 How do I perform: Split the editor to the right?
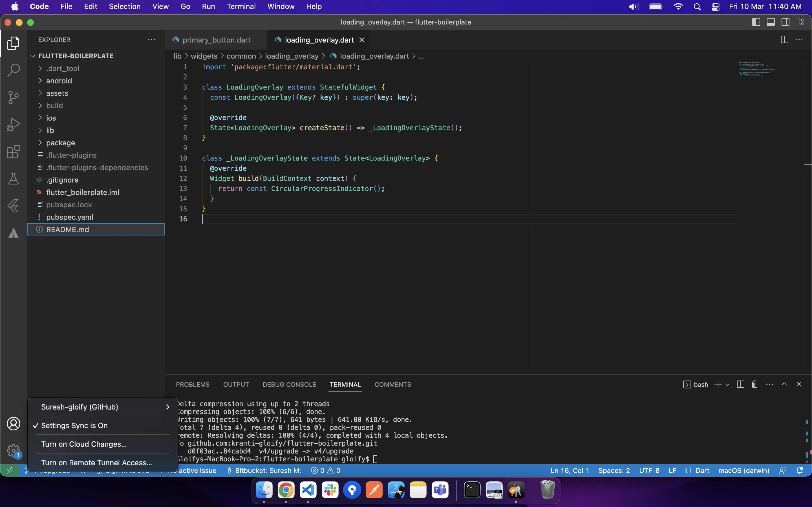[x=784, y=39]
